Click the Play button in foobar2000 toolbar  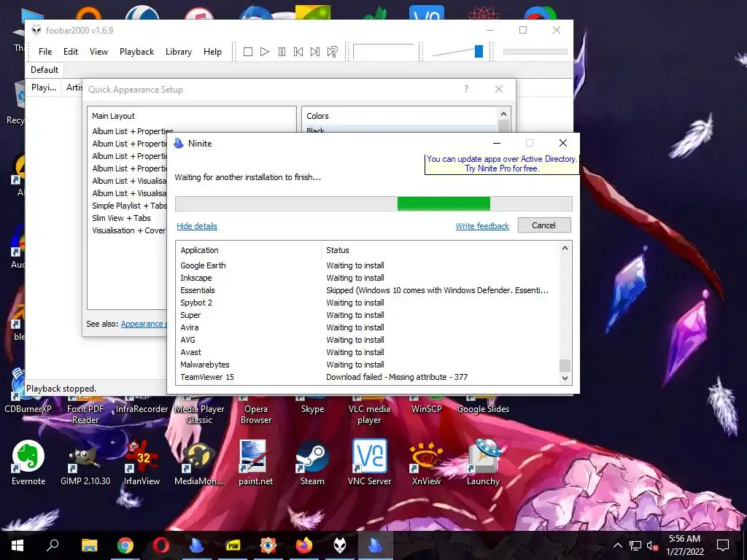265,52
